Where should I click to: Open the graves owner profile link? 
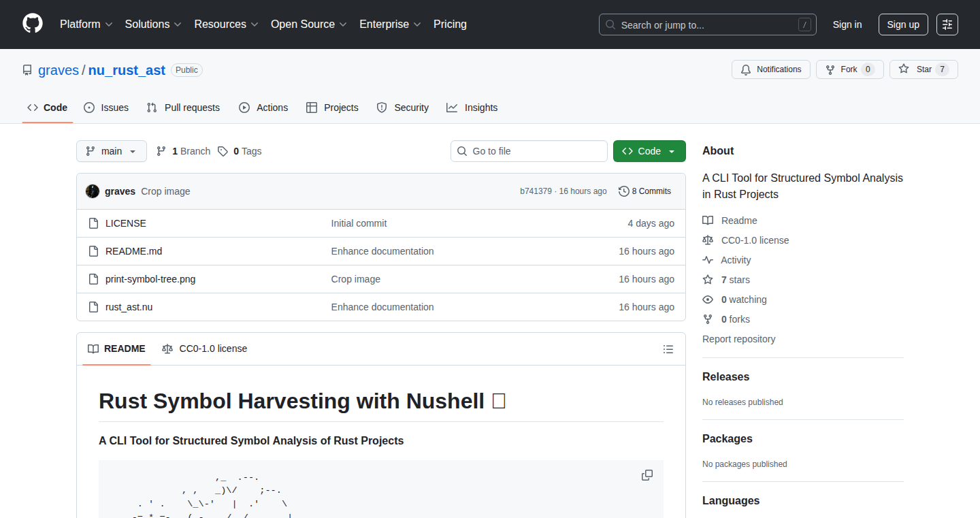click(x=59, y=70)
